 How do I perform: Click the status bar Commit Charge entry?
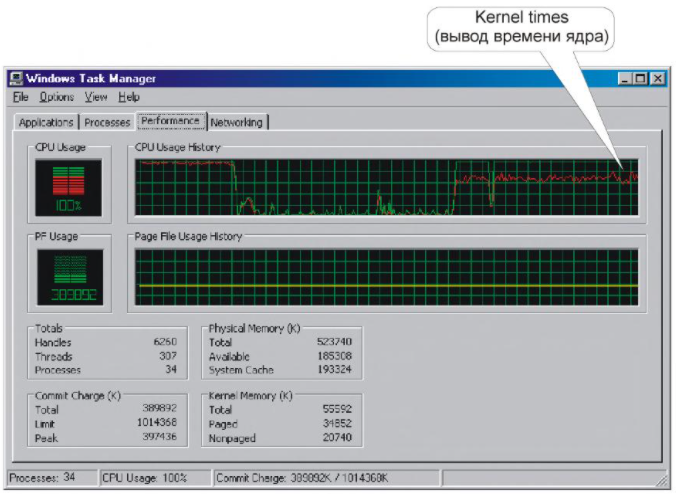click(326, 478)
